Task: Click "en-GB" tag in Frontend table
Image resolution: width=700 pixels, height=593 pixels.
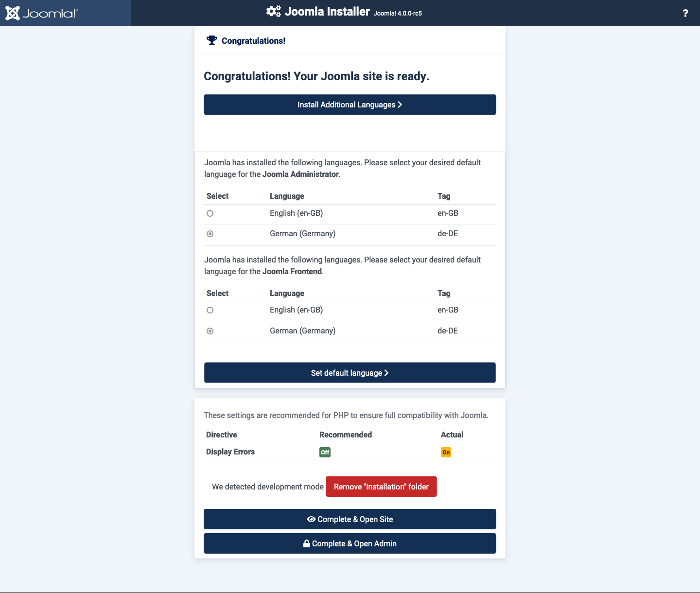Action: [x=448, y=310]
